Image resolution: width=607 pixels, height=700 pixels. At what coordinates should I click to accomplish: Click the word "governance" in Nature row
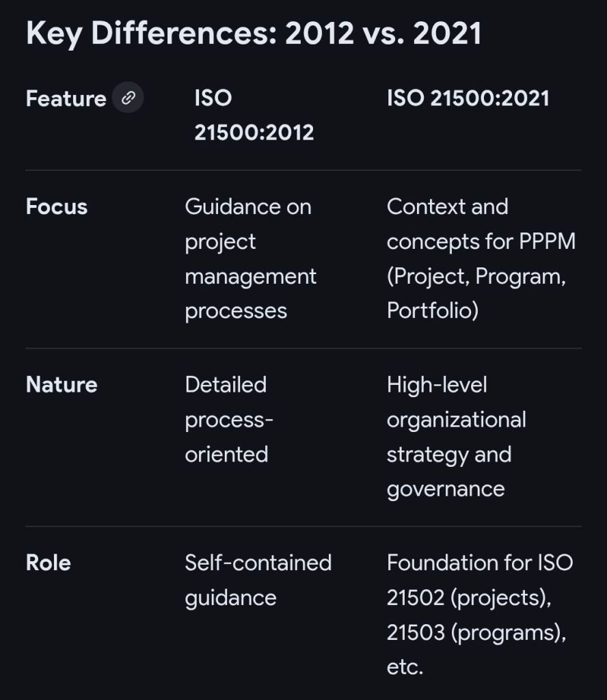446,489
